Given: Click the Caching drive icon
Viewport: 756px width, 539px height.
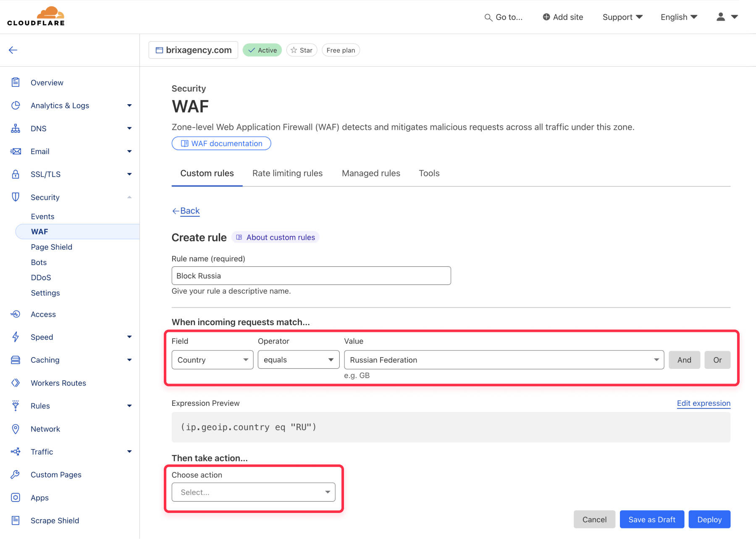Looking at the screenshot, I should click(16, 360).
